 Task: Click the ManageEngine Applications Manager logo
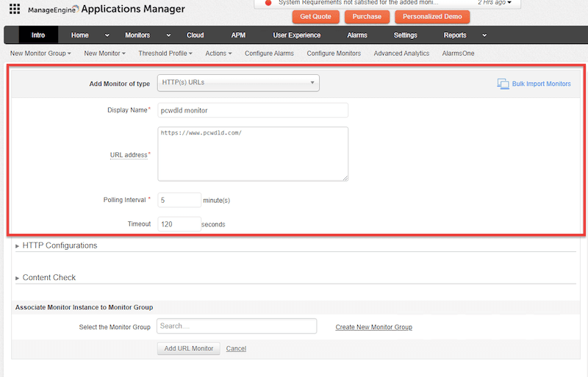coord(106,9)
